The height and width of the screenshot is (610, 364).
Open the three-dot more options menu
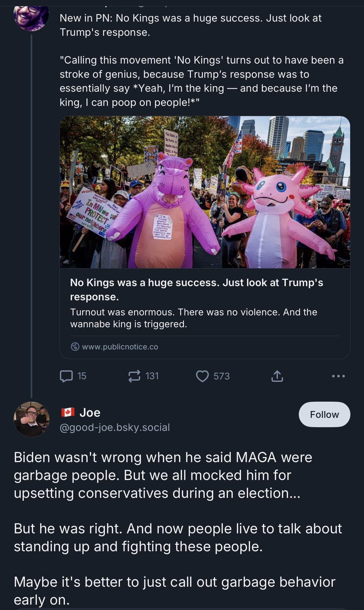[338, 376]
